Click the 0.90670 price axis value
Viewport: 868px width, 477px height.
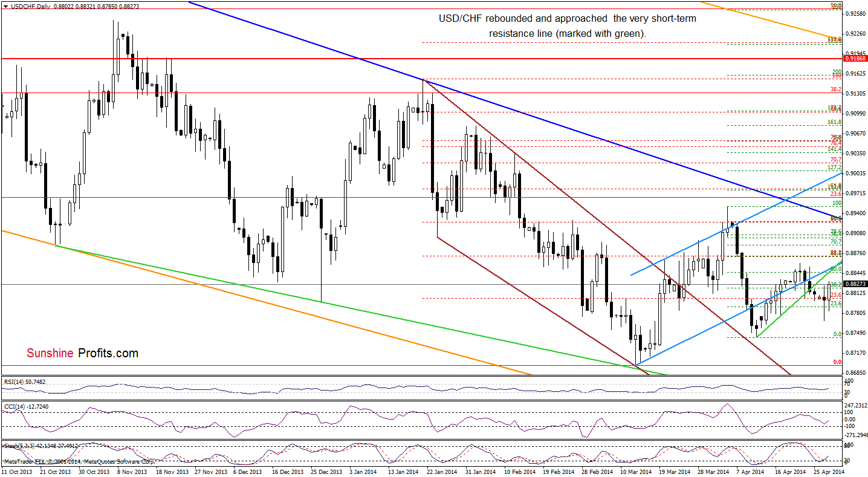click(855, 134)
